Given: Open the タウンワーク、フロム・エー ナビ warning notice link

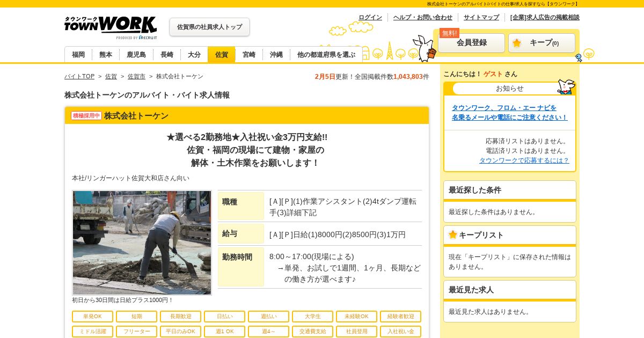Looking at the screenshot, I should (x=509, y=113).
